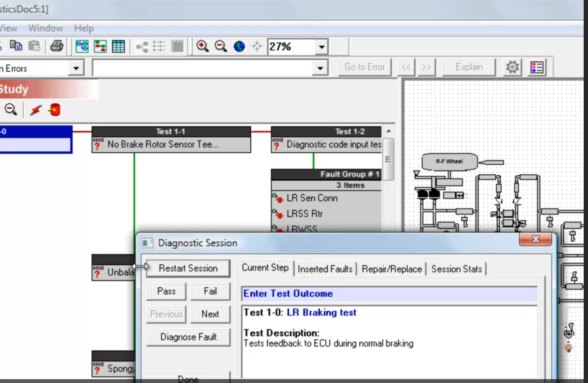Switch to the Inserted Faults tab
Viewport: 588px width, 383px height.
tap(325, 269)
